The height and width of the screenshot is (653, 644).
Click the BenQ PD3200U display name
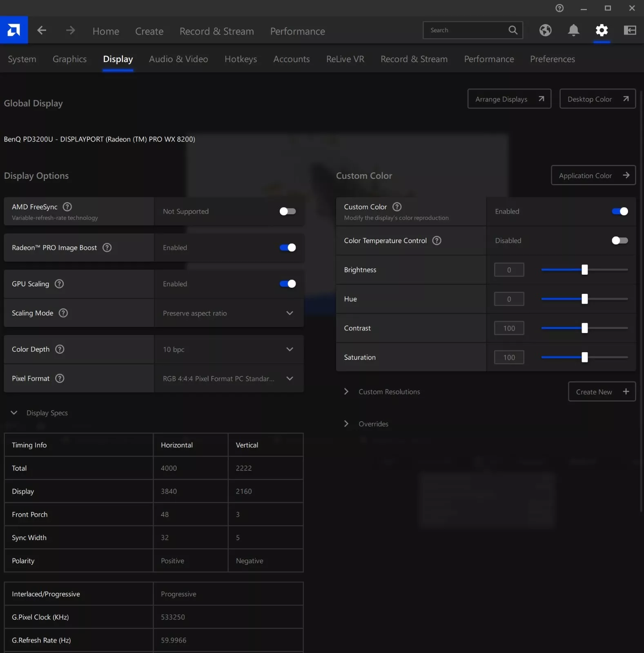[99, 139]
